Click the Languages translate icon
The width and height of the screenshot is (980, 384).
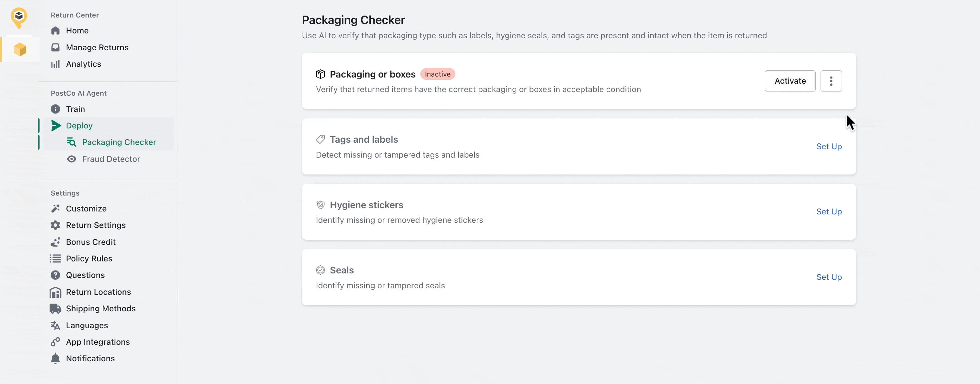pyautogui.click(x=55, y=325)
